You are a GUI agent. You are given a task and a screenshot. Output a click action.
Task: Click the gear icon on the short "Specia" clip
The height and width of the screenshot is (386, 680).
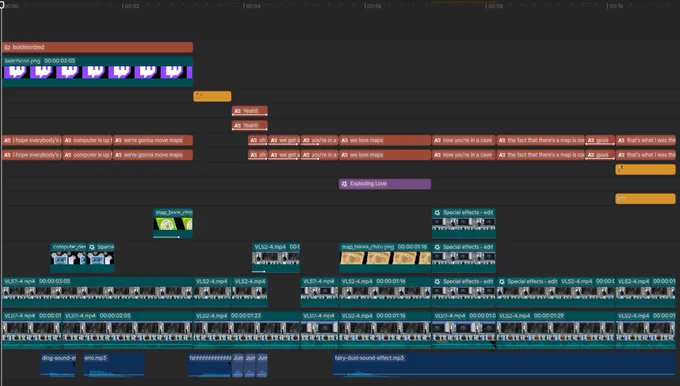click(x=92, y=247)
